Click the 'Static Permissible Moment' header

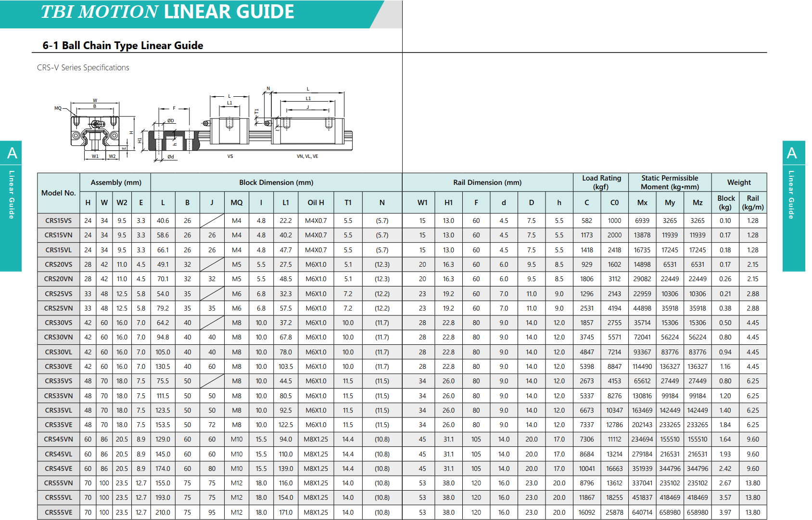coord(670,182)
